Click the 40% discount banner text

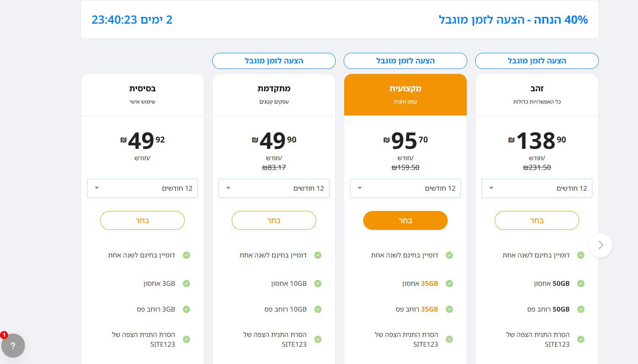[x=513, y=20]
